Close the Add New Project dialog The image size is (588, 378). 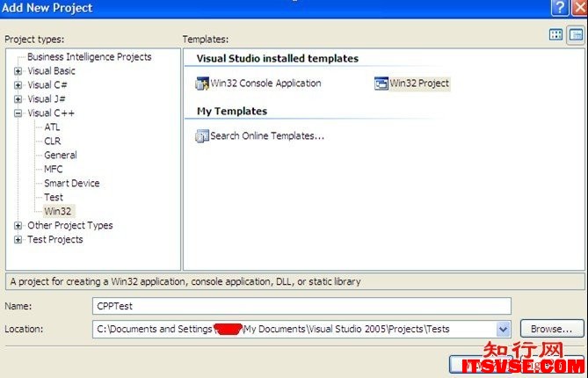point(580,8)
